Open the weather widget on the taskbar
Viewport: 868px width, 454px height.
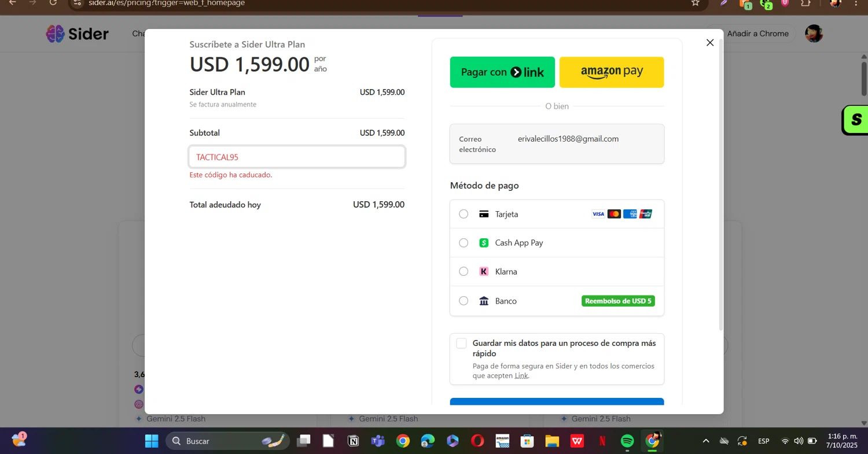[x=19, y=440]
